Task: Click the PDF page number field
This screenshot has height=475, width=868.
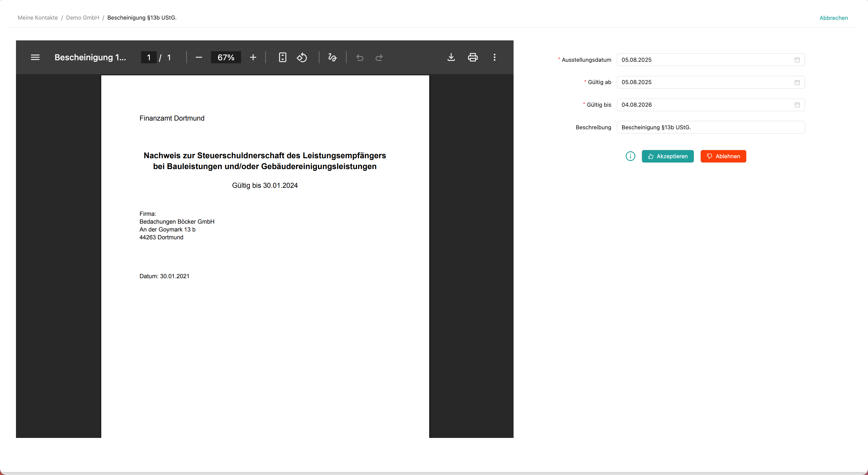Action: point(149,57)
